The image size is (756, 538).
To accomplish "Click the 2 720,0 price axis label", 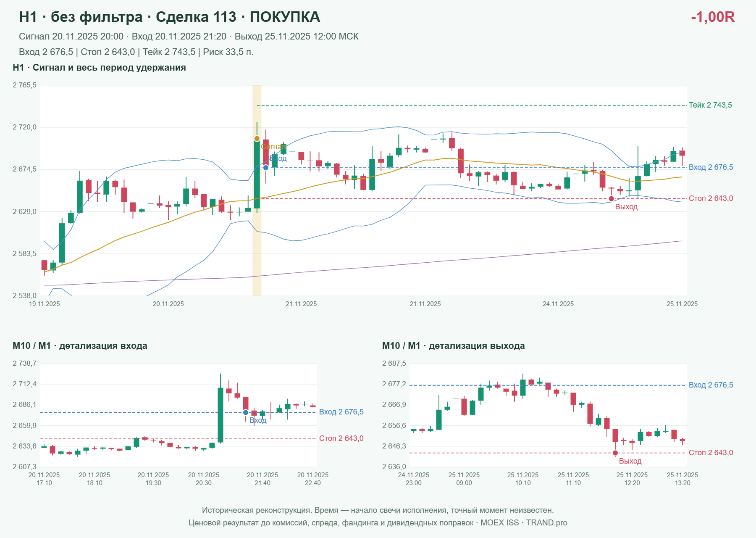I will click(x=24, y=127).
